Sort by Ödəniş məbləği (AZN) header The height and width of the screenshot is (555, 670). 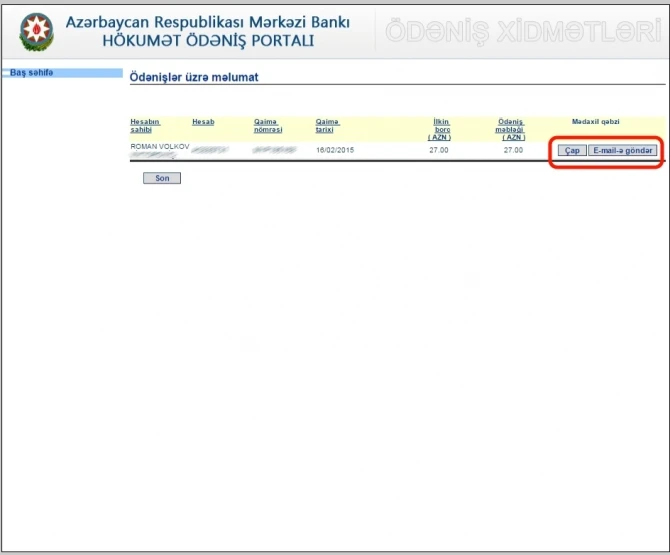(x=510, y=129)
